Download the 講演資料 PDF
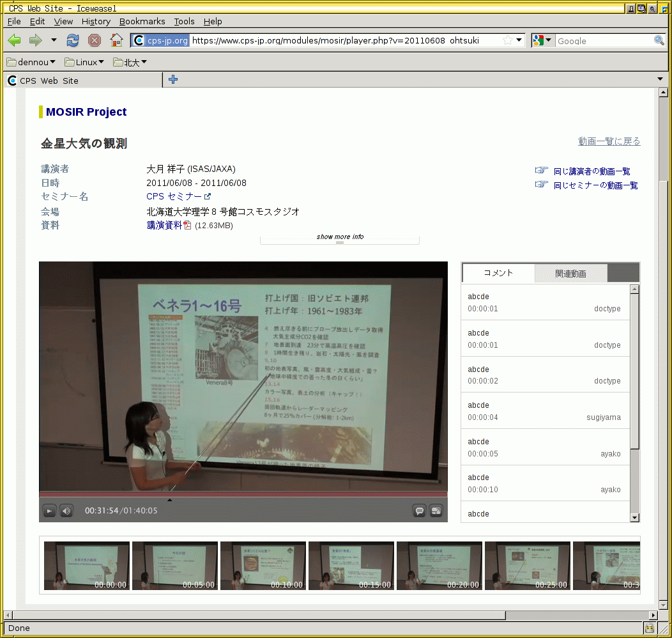The image size is (672, 638). pyautogui.click(x=164, y=225)
